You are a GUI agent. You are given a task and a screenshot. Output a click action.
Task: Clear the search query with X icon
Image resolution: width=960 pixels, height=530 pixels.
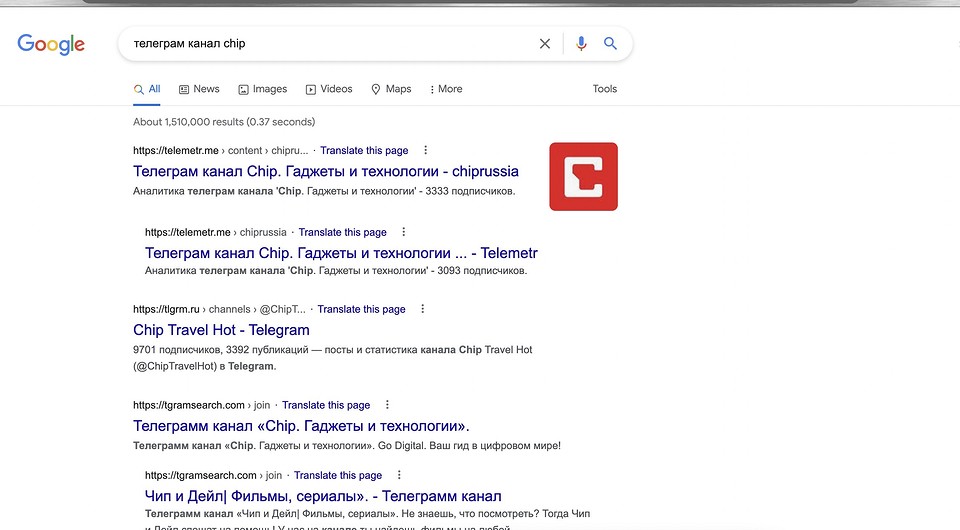pos(544,43)
